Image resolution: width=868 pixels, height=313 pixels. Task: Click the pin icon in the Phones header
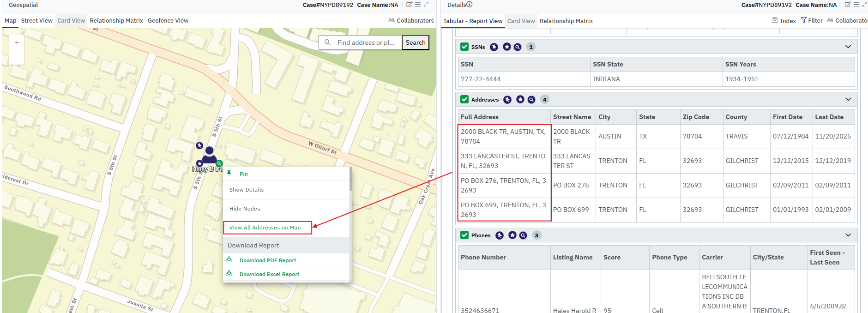coord(500,235)
